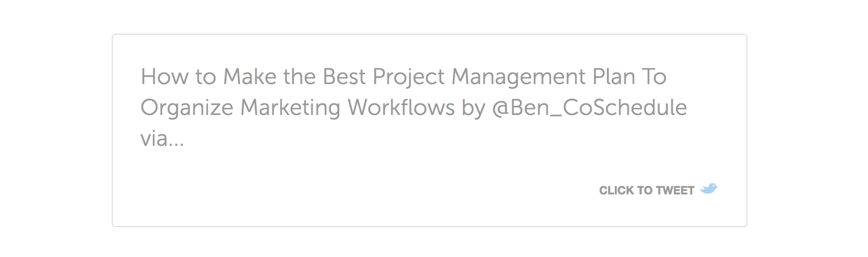
Task: Click the word "Marketing" in the quote
Action: (290, 108)
